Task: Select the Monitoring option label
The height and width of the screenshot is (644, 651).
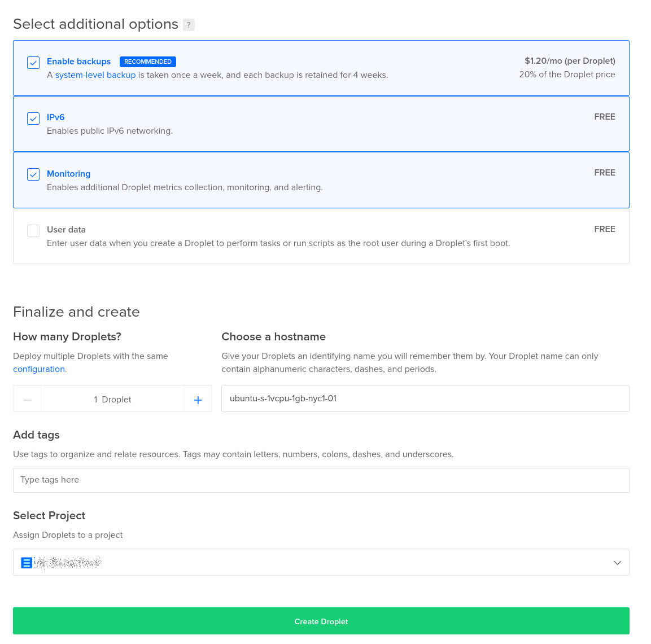Action: click(68, 174)
